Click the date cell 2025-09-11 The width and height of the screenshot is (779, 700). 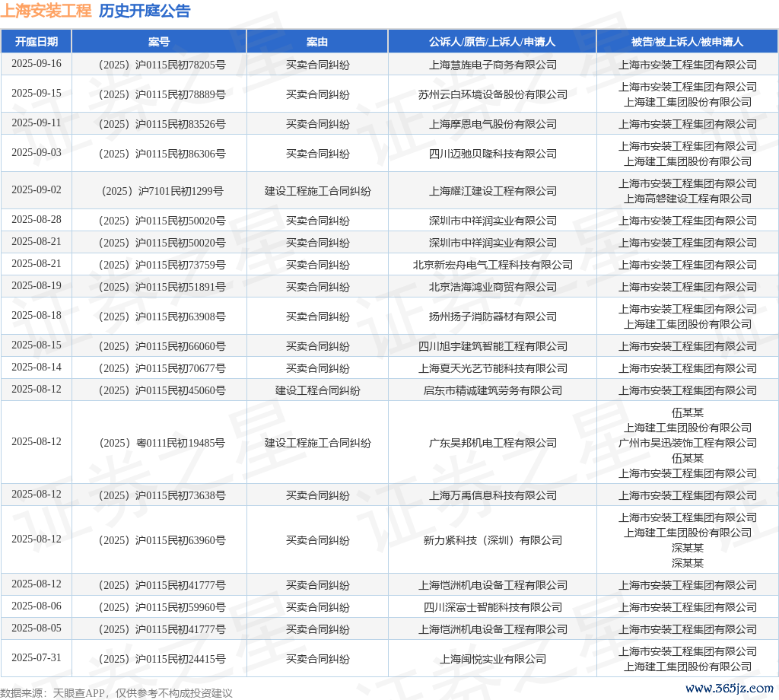(36, 123)
